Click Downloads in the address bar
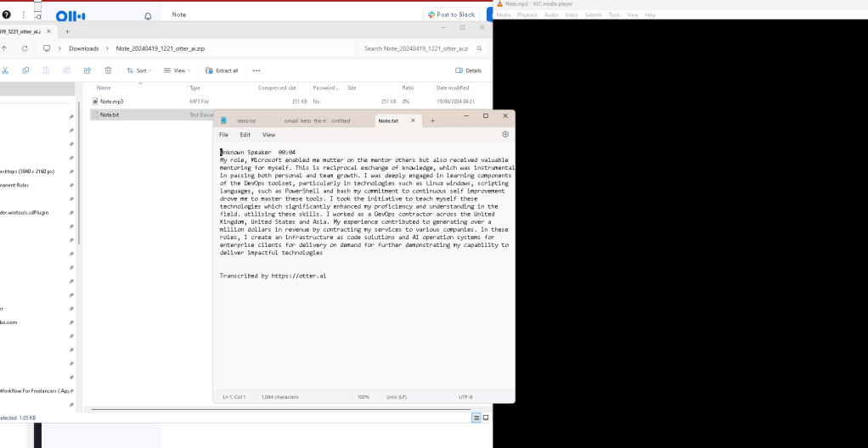The height and width of the screenshot is (448, 868). pos(83,48)
